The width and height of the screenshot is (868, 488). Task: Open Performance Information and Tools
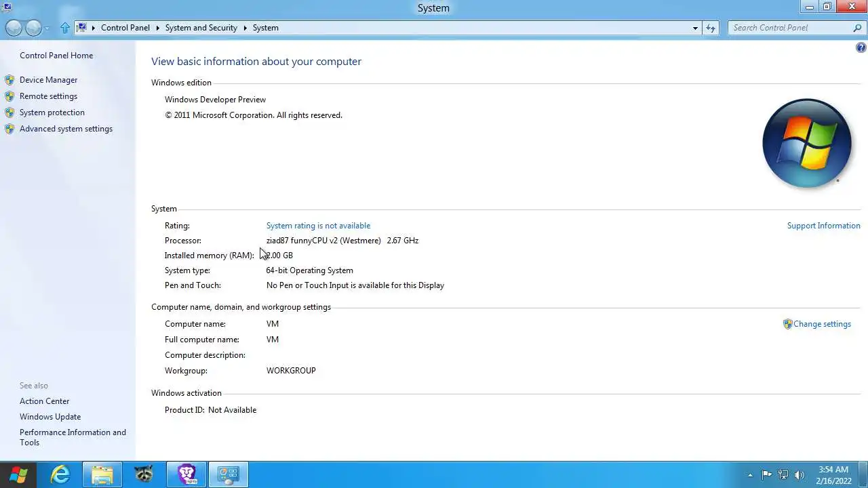[x=73, y=437]
